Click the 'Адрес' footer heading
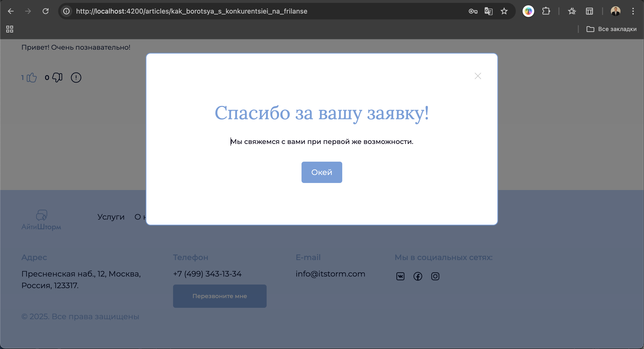 pyautogui.click(x=34, y=257)
